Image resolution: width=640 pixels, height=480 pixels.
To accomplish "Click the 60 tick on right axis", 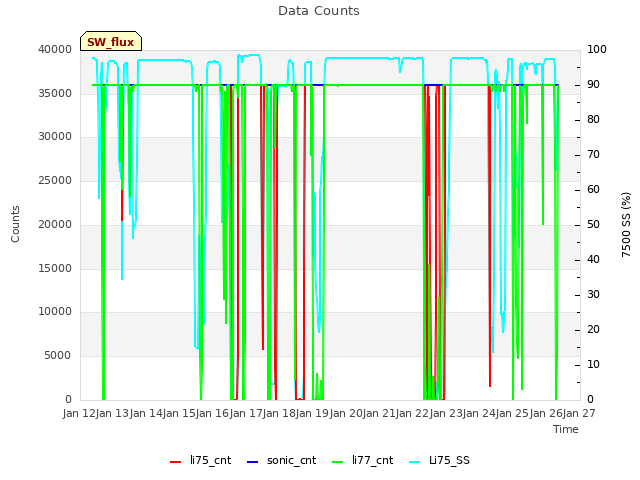I will [593, 190].
